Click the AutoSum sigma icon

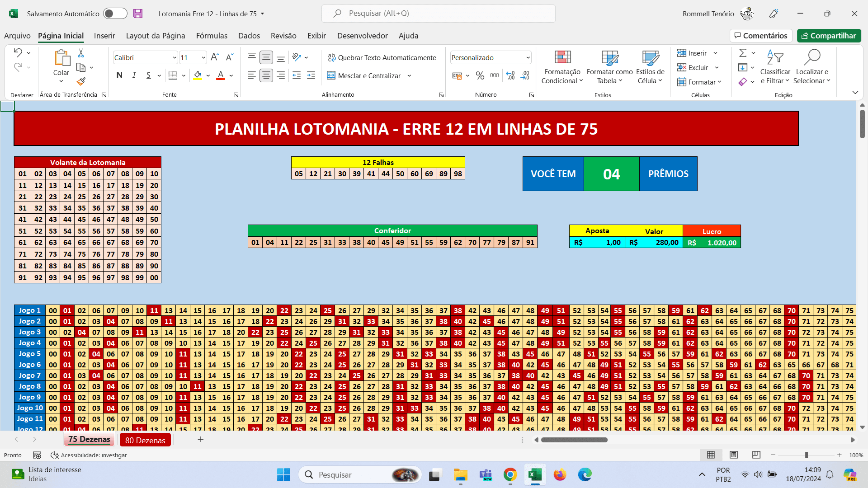click(x=743, y=53)
